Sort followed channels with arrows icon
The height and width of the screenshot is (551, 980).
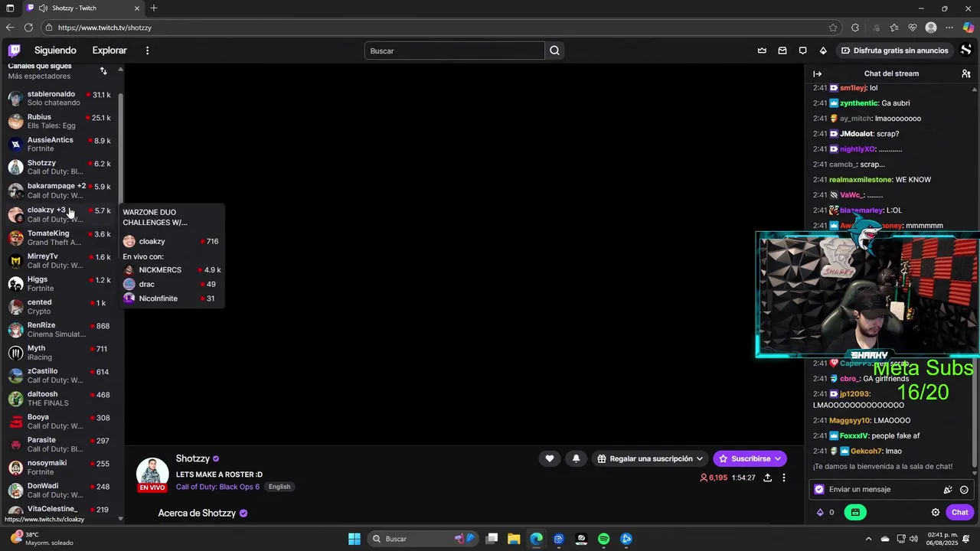103,70
